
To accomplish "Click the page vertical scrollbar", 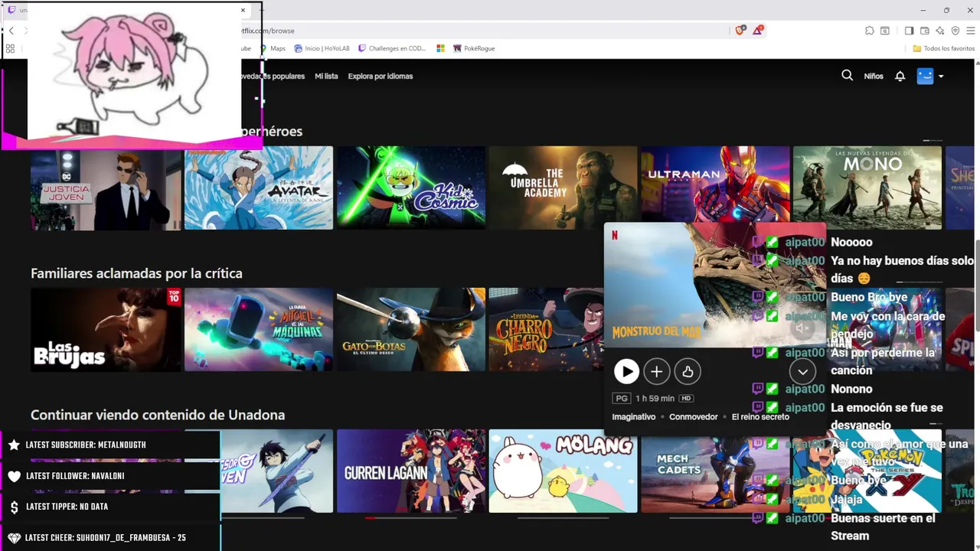I will point(977,285).
